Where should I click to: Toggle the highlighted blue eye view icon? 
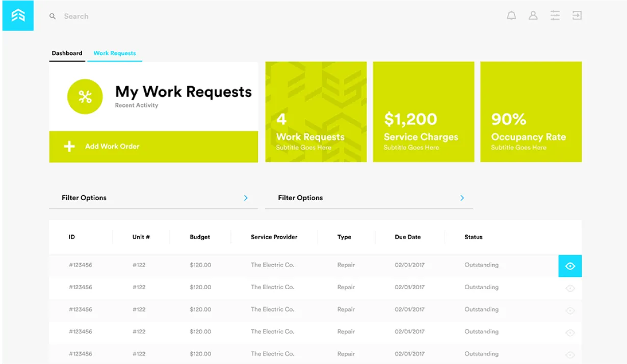point(570,266)
